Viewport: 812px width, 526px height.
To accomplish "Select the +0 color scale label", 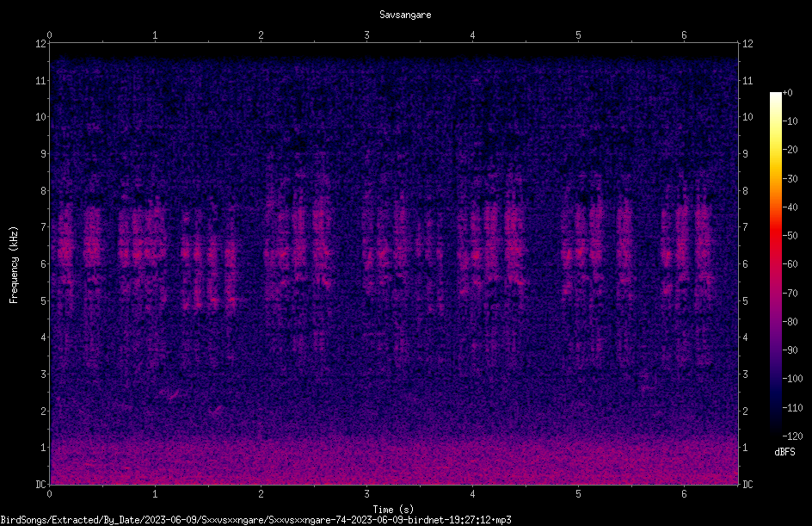I will [787, 93].
